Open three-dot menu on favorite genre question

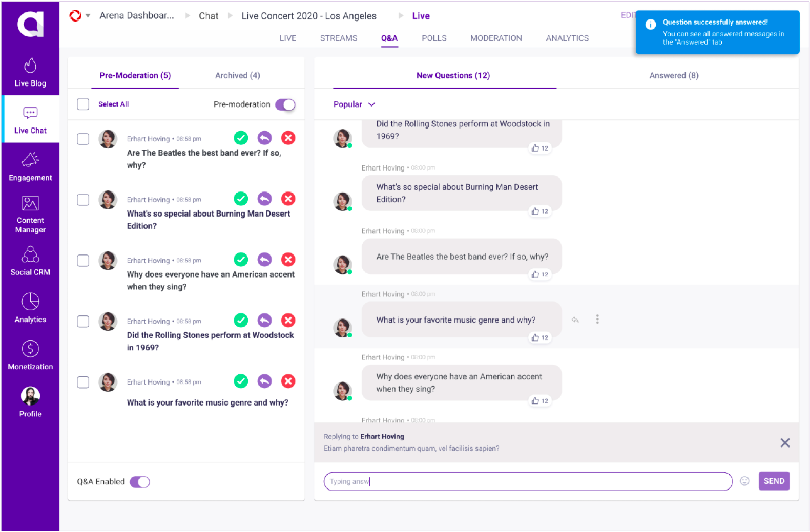597,320
